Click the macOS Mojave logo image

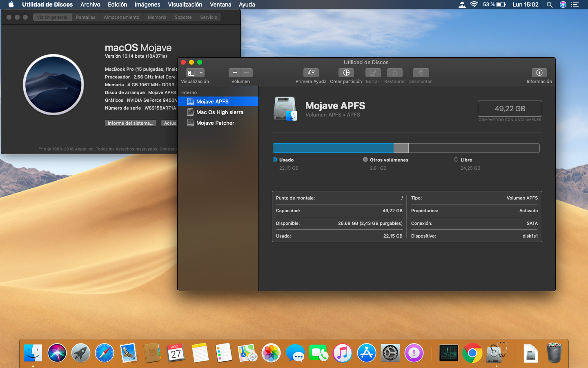(x=53, y=85)
